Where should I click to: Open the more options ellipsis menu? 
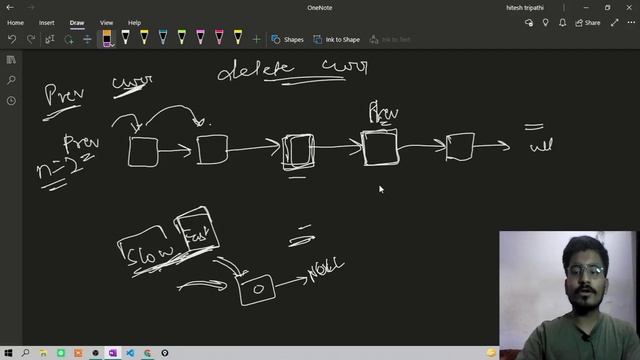631,23
